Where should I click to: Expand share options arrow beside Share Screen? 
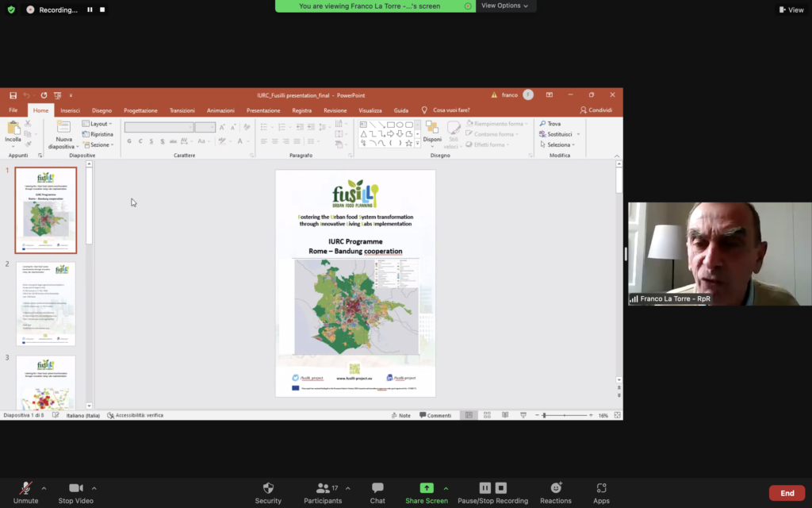click(x=446, y=488)
